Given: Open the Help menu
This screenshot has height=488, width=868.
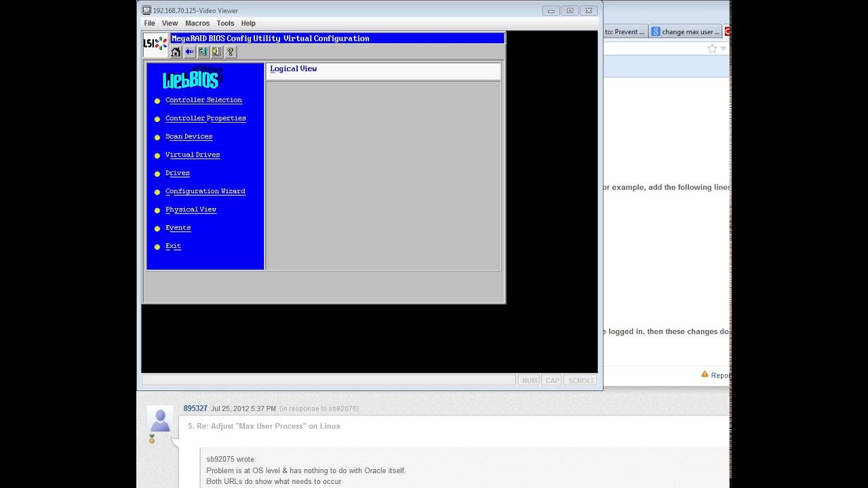Looking at the screenshot, I should (248, 23).
